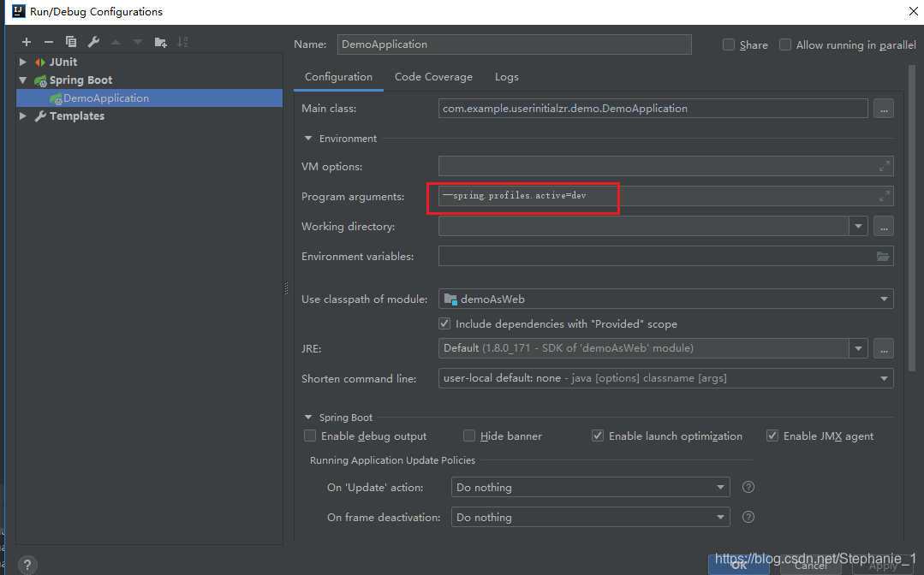Click the splitter handle between panels

point(286,287)
